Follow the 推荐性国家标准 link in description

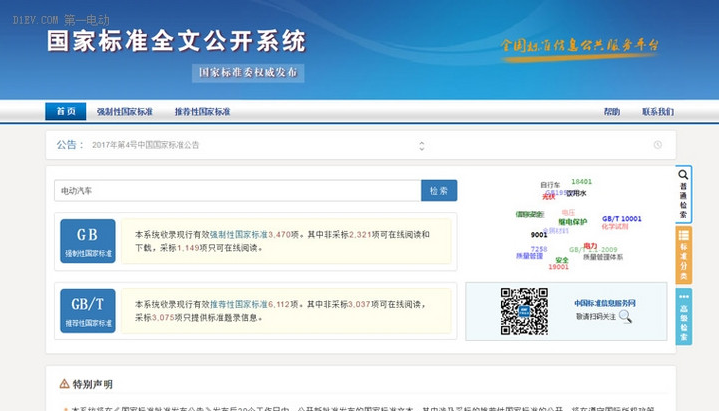[239, 304]
